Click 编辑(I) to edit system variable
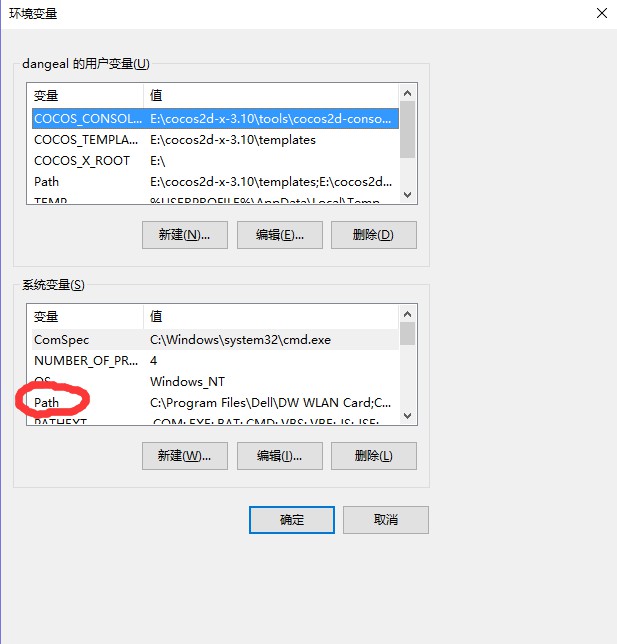617x644 pixels. coord(280,456)
